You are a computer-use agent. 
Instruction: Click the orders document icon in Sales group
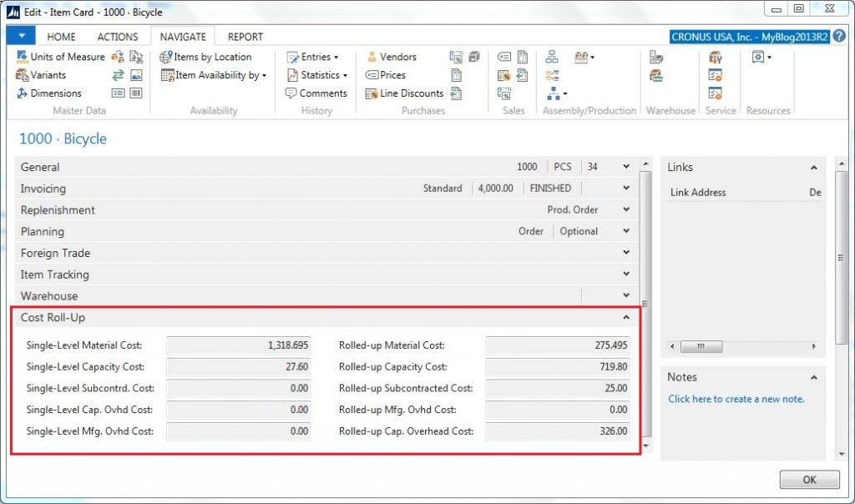523,57
